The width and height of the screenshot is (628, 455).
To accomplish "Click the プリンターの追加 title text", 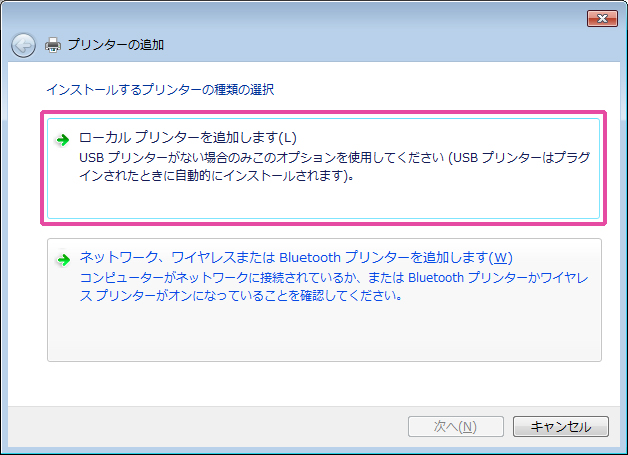I will point(116,44).
